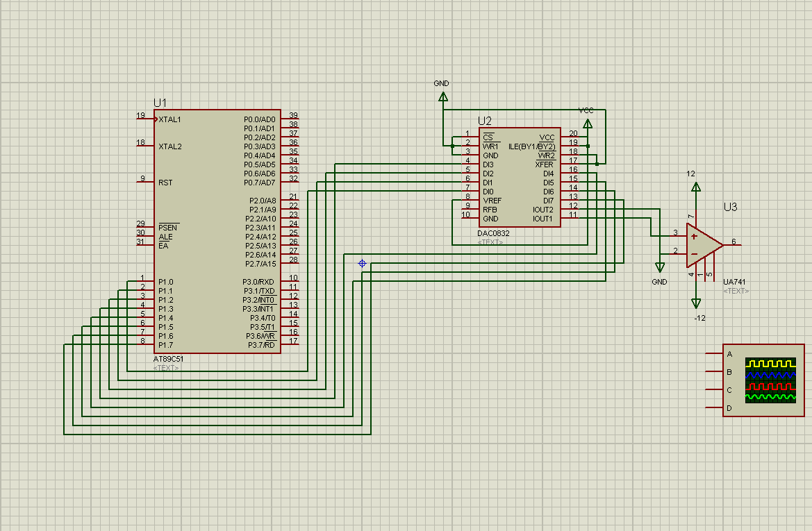Click oscilloscope channel C pin
This screenshot has height=531, width=812.
(x=715, y=389)
